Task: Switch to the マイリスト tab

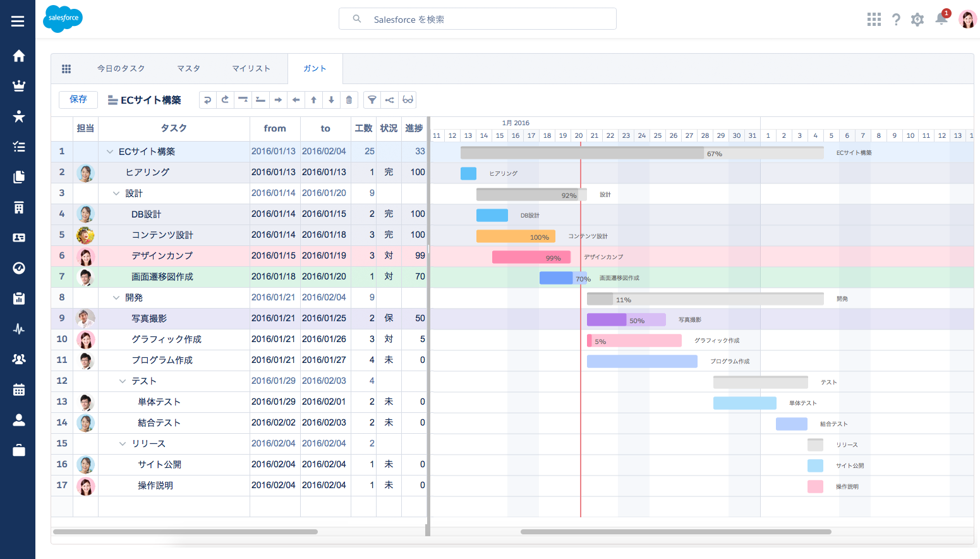Action: [251, 68]
